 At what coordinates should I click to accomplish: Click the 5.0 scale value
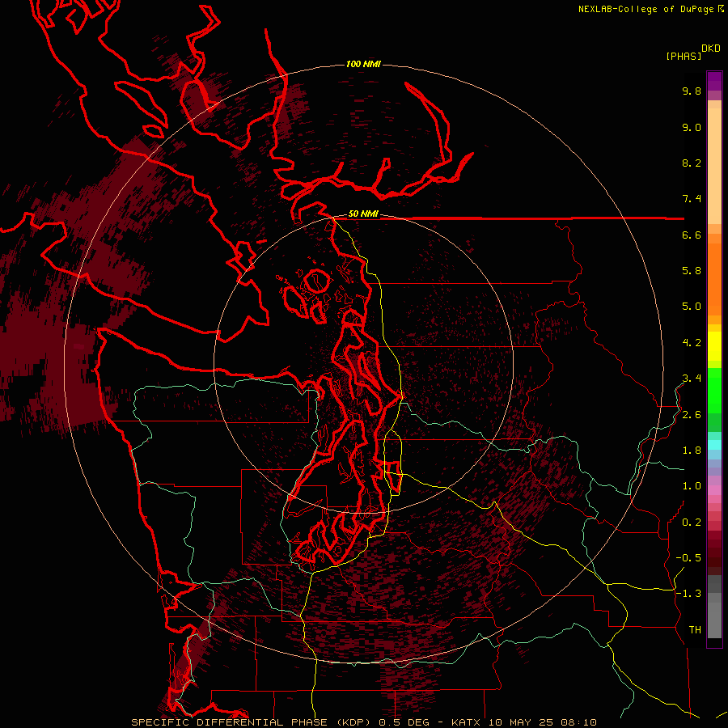pos(692,307)
